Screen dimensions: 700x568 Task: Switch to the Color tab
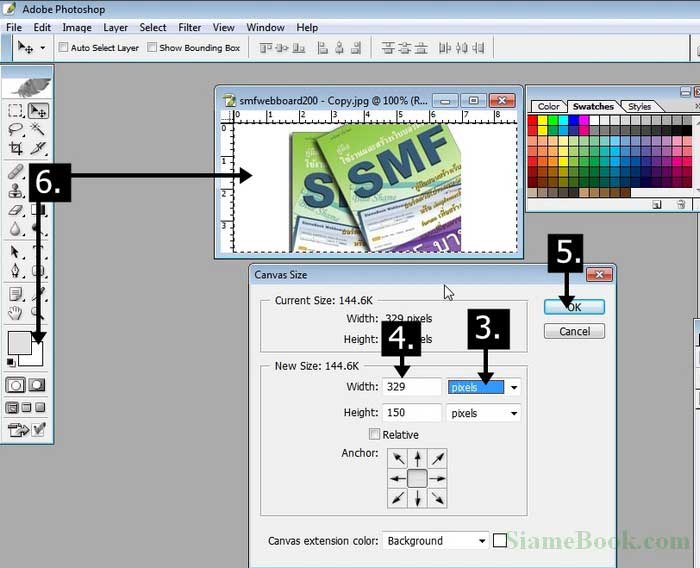pyautogui.click(x=548, y=106)
